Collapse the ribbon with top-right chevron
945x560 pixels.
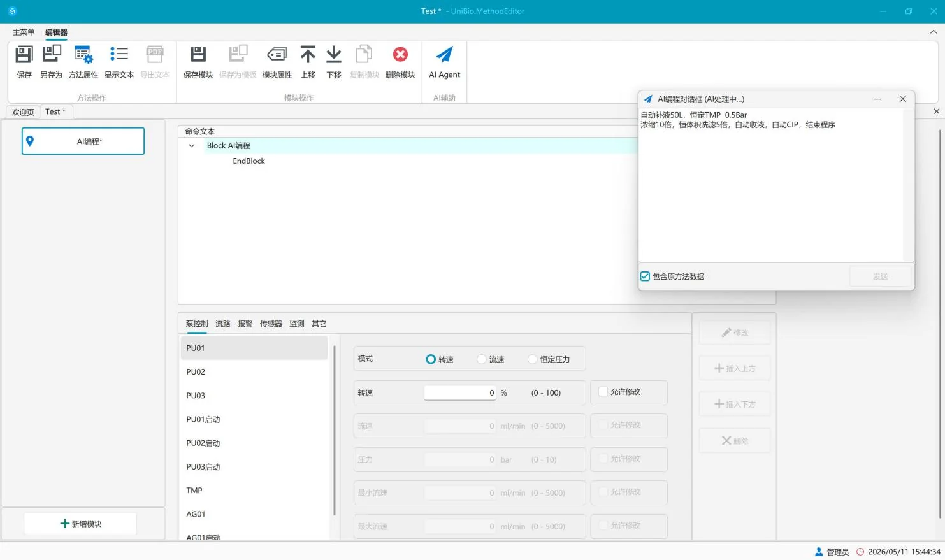[934, 32]
